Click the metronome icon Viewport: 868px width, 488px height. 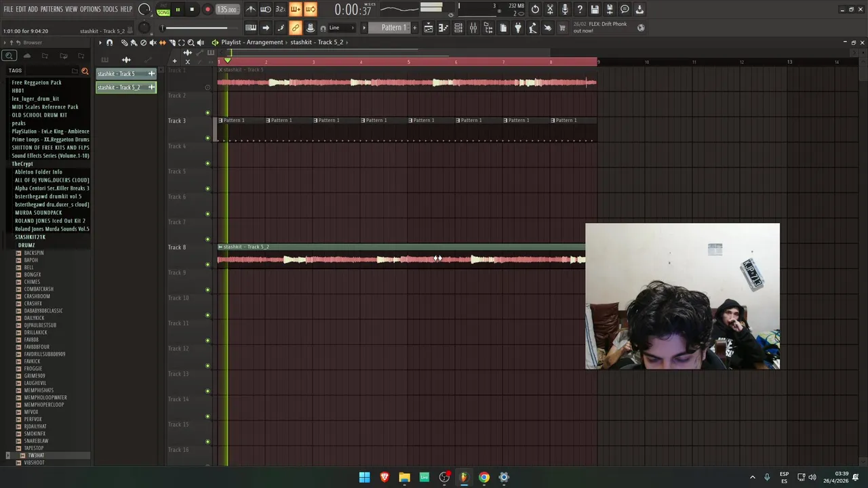point(251,9)
